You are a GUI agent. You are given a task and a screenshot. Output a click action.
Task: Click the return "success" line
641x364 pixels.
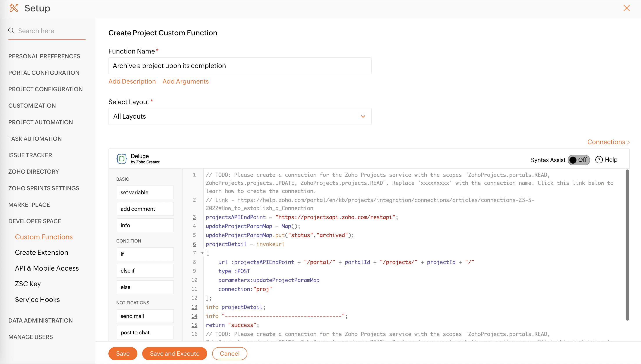pyautogui.click(x=232, y=325)
